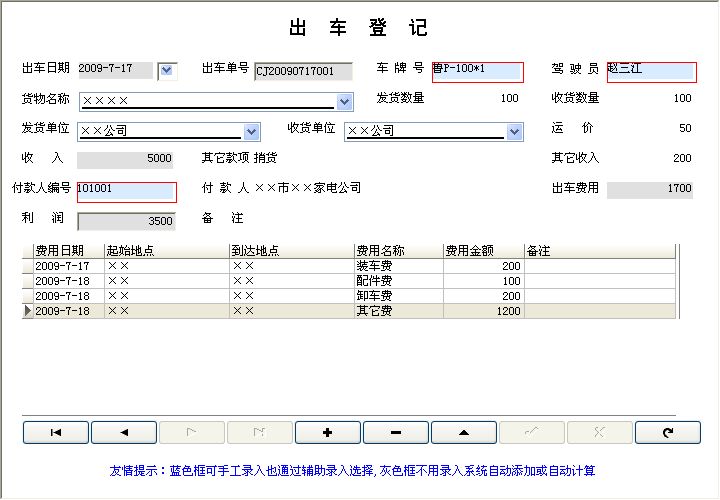Open the 收货单位 dropdown arrow
The image size is (720, 500).
tap(515, 131)
